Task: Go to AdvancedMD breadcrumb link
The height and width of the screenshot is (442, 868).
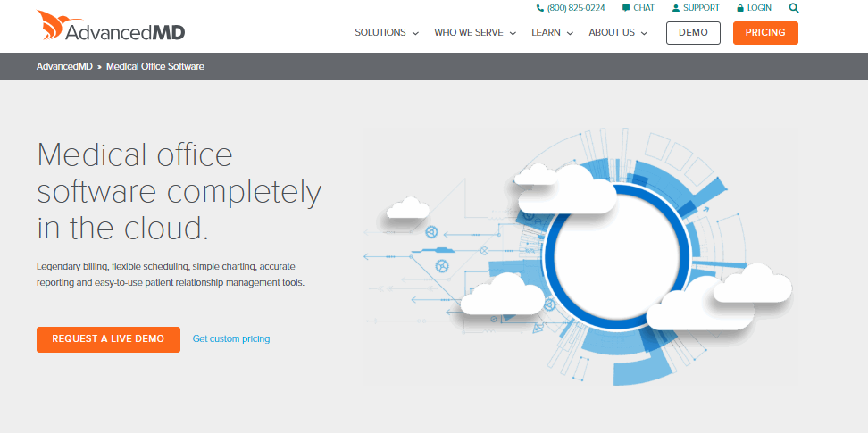Action: click(x=64, y=67)
